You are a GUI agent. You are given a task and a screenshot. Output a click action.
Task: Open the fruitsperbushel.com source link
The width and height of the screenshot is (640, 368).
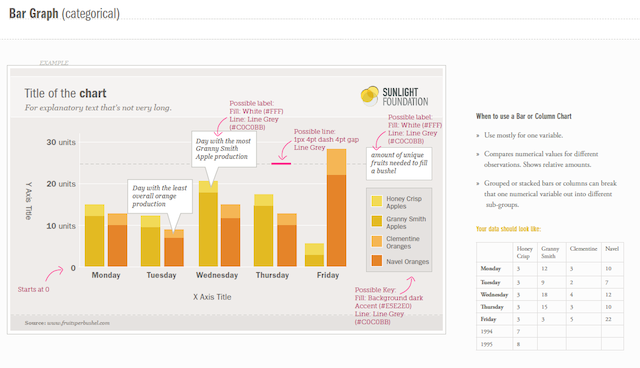pyautogui.click(x=78, y=323)
